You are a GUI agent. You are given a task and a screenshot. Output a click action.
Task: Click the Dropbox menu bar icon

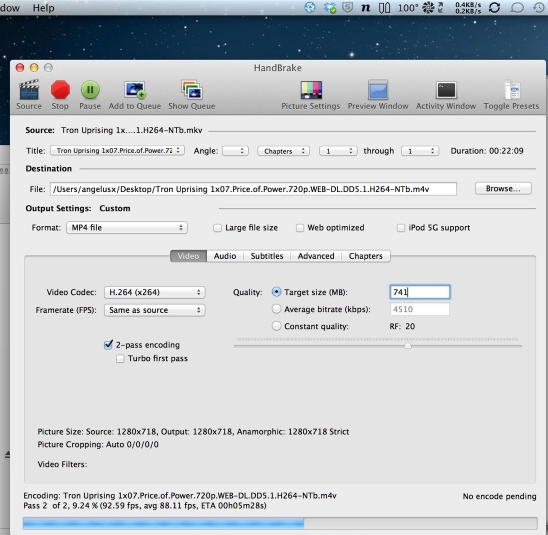point(330,7)
